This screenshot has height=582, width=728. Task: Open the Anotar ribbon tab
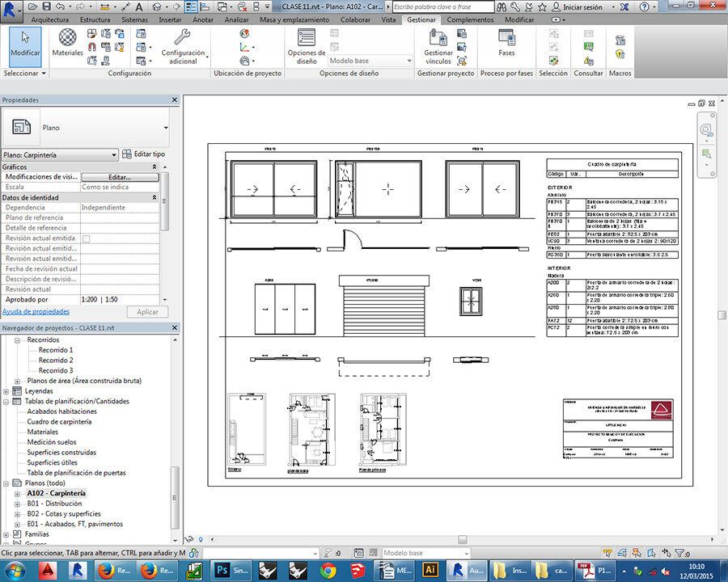(203, 19)
